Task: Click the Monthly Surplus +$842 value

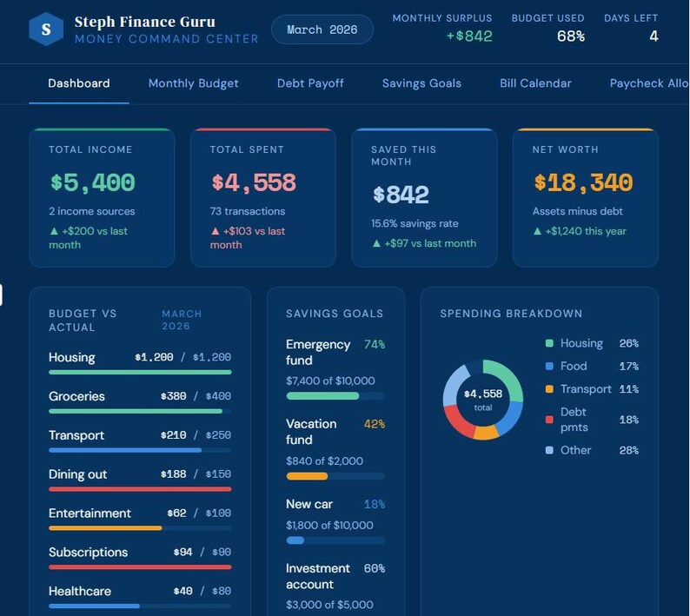Action: point(469,36)
